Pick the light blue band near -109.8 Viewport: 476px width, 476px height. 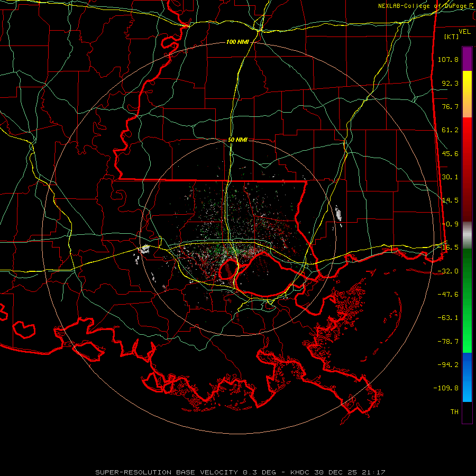click(467, 390)
